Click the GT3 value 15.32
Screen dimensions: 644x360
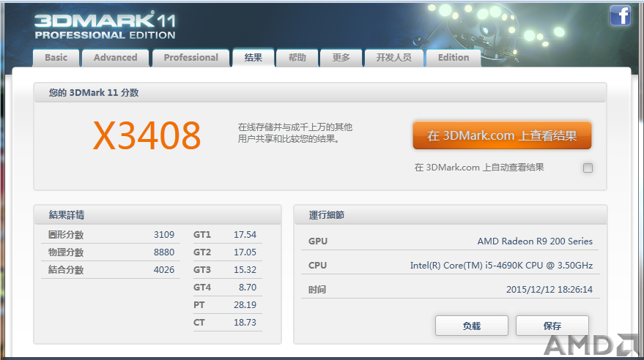[x=245, y=270]
